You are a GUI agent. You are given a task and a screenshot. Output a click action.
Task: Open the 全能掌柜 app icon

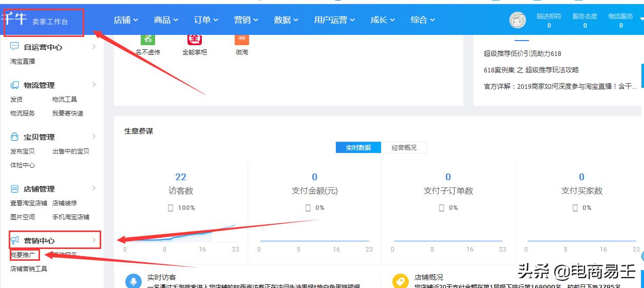[x=195, y=39]
